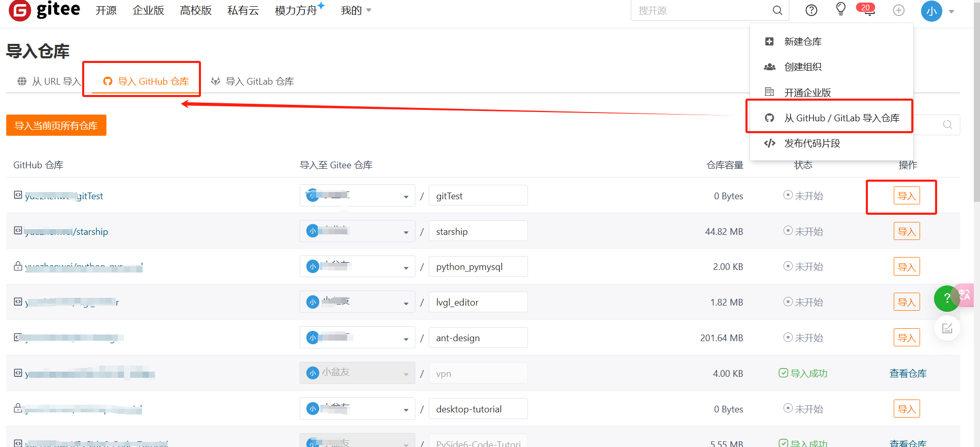The height and width of the screenshot is (447, 980).
Task: Click 导入 button for starship
Action: [x=907, y=231]
